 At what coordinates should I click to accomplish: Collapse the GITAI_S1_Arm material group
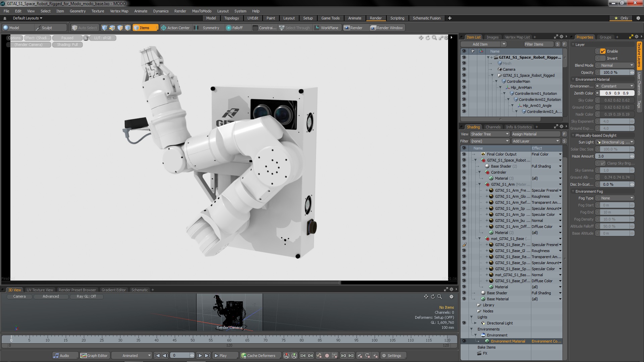click(480, 184)
